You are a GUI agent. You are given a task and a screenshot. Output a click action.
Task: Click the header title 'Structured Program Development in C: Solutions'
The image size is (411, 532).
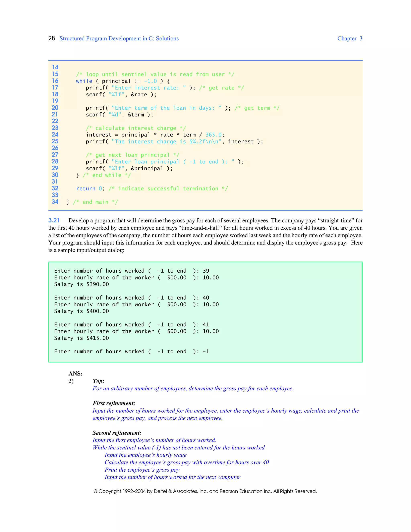[x=119, y=39]
